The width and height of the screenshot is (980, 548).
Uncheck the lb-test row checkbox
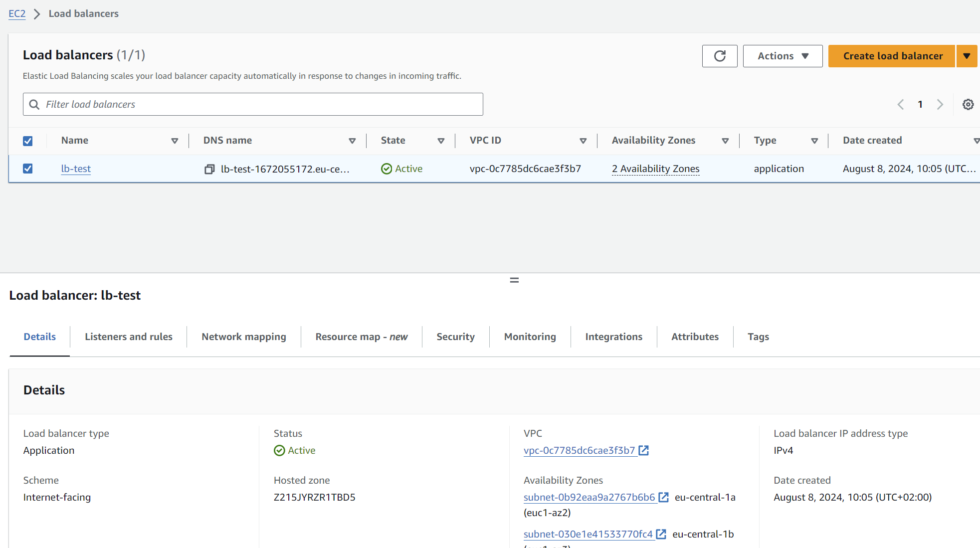click(28, 169)
